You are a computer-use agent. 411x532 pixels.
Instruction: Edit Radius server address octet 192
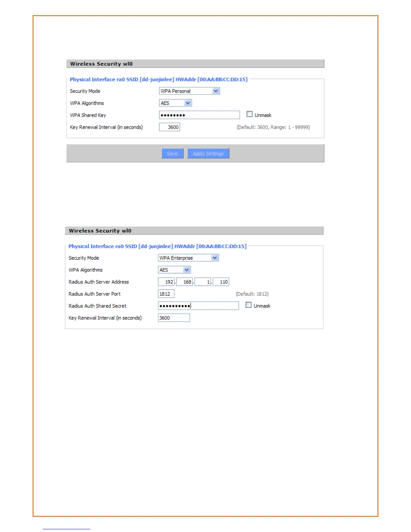tap(166, 282)
